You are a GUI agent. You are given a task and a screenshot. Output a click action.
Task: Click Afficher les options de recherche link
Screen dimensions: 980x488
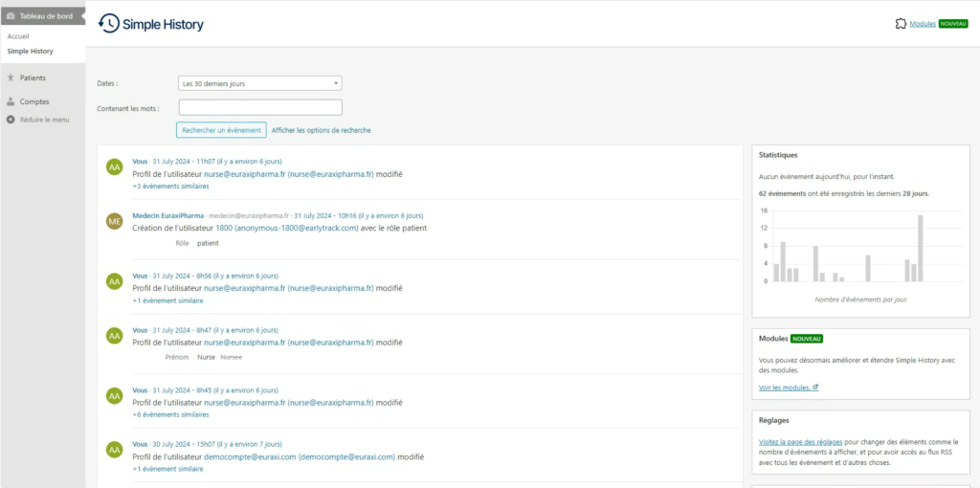pos(321,130)
